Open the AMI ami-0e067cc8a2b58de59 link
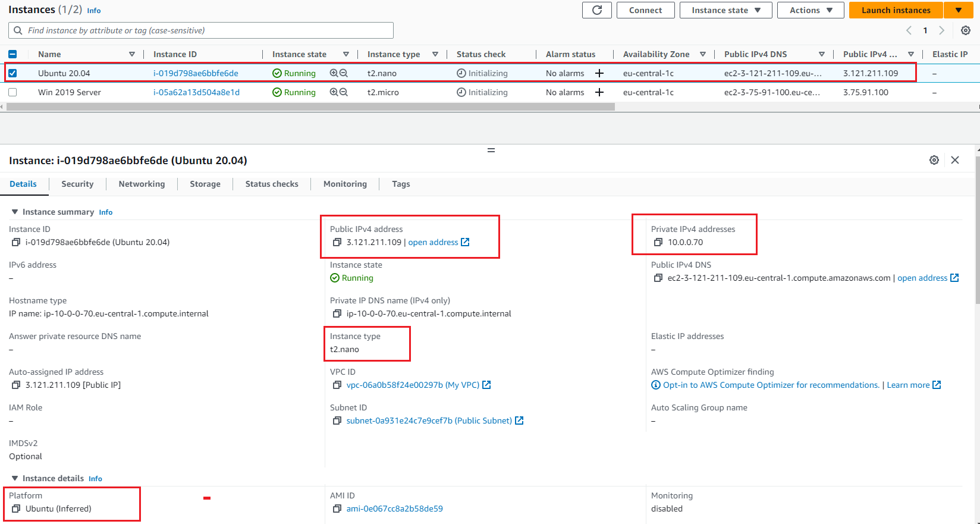This screenshot has width=980, height=524. click(395, 509)
